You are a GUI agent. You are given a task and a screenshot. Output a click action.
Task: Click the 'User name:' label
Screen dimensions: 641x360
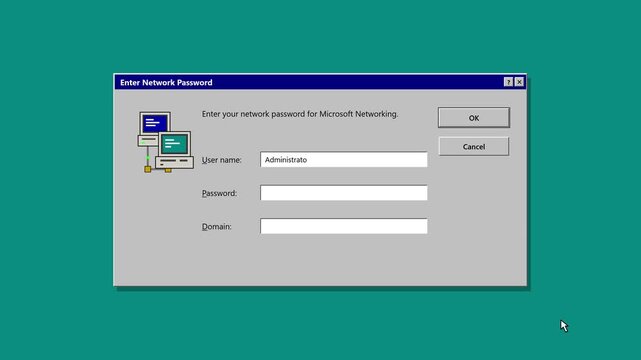(222, 160)
